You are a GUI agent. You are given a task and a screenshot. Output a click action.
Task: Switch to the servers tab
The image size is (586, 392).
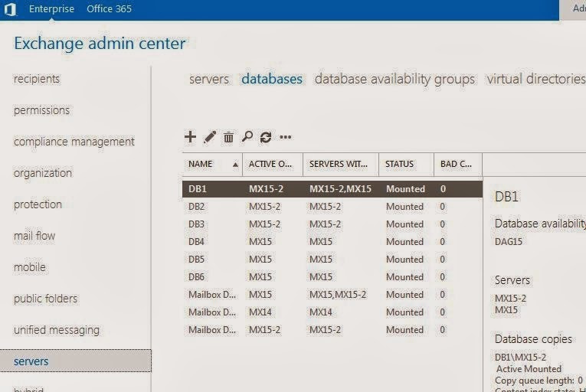(209, 79)
